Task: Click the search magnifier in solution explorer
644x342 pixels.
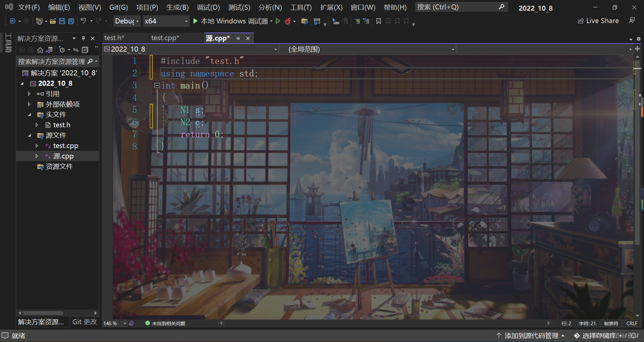Action: (x=90, y=61)
